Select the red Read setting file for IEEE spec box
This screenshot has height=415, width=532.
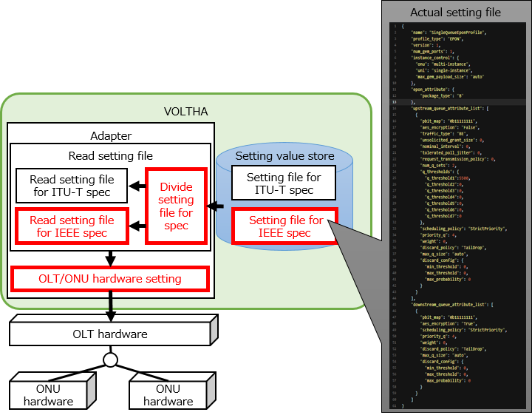click(x=72, y=226)
